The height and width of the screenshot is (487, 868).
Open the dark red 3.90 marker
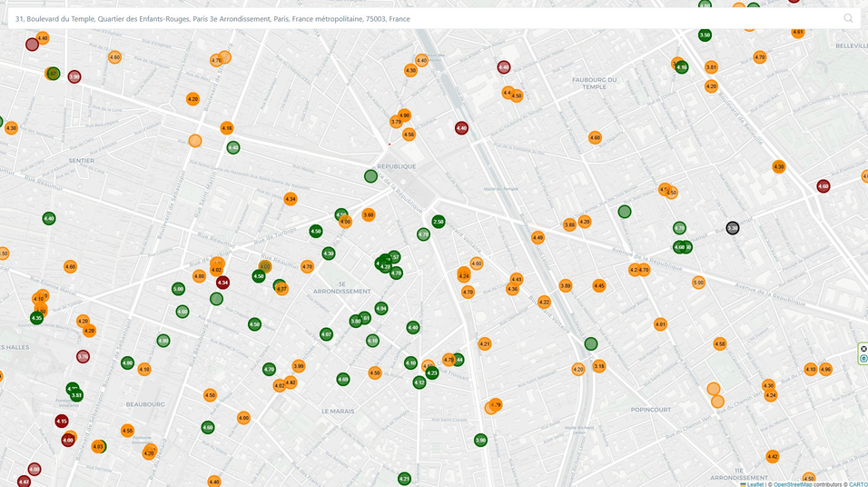pyautogui.click(x=74, y=77)
